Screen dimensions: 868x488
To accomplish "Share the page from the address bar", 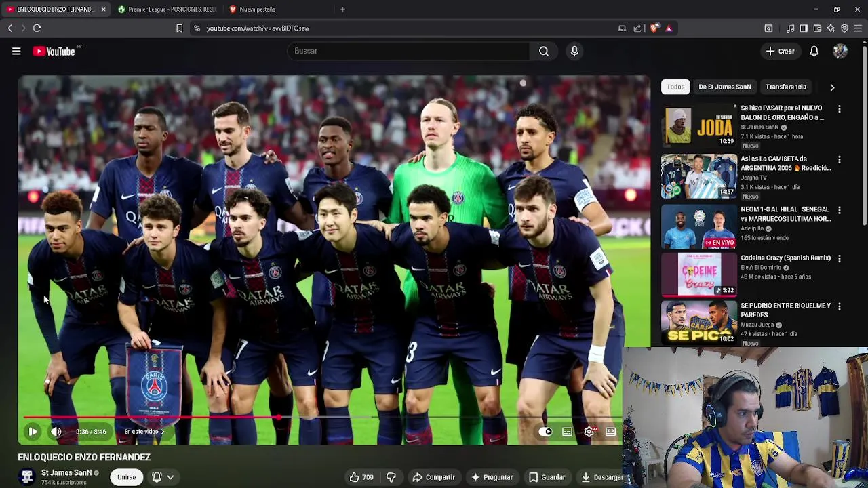I will tap(637, 28).
